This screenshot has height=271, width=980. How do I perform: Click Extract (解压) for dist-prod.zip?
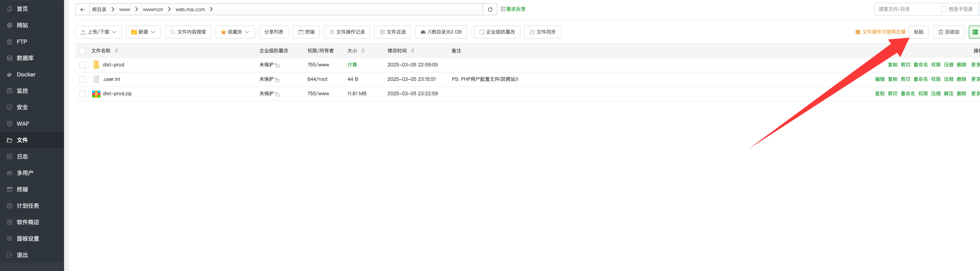click(949, 94)
